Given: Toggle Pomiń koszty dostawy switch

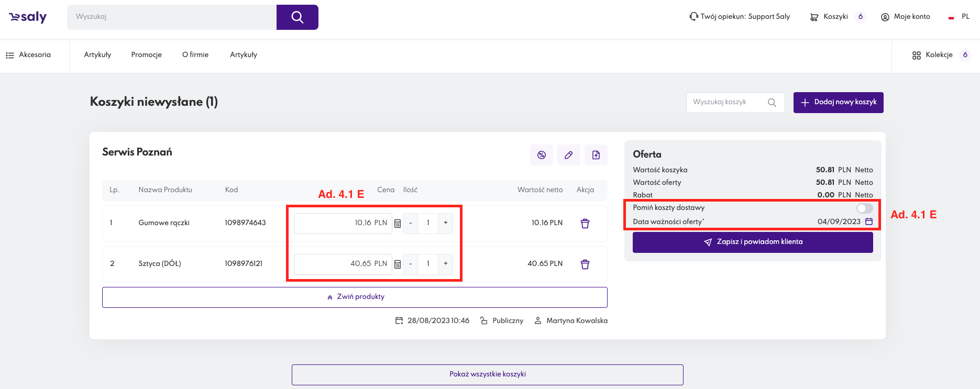Looking at the screenshot, I should [864, 208].
